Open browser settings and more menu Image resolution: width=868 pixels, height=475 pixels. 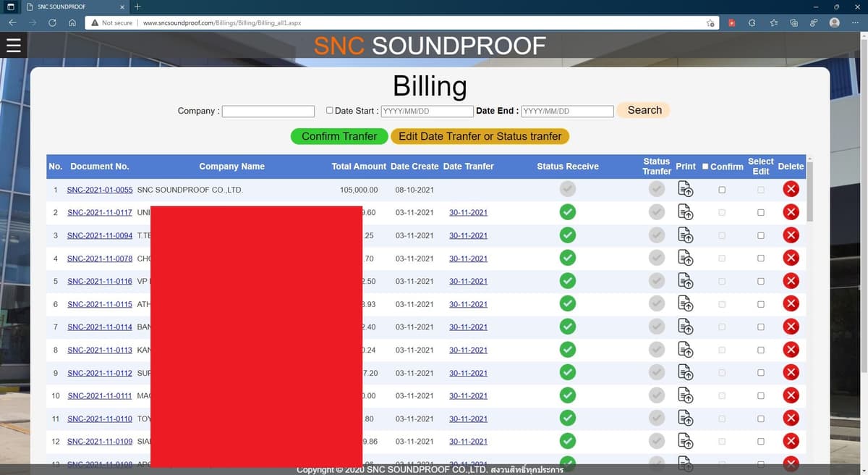[855, 22]
